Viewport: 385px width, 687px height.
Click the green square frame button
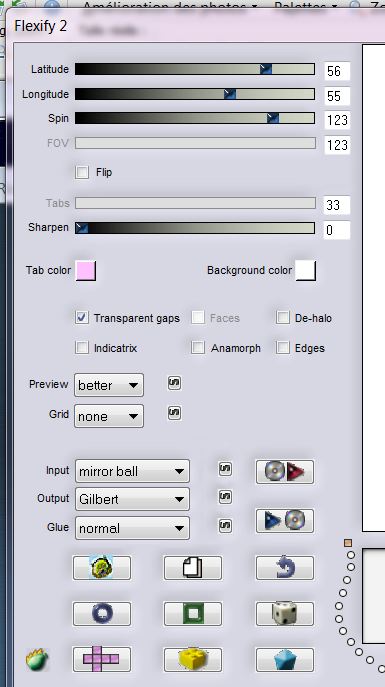(x=193, y=613)
